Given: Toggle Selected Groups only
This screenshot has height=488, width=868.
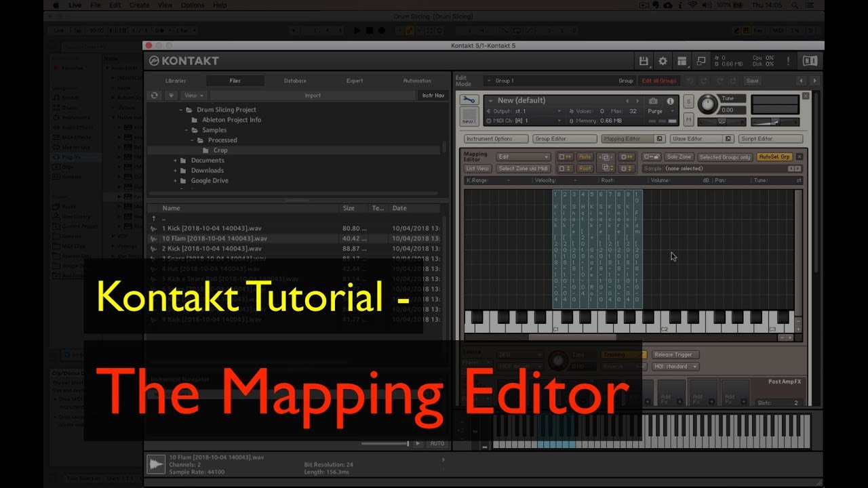Looking at the screenshot, I should 725,157.
